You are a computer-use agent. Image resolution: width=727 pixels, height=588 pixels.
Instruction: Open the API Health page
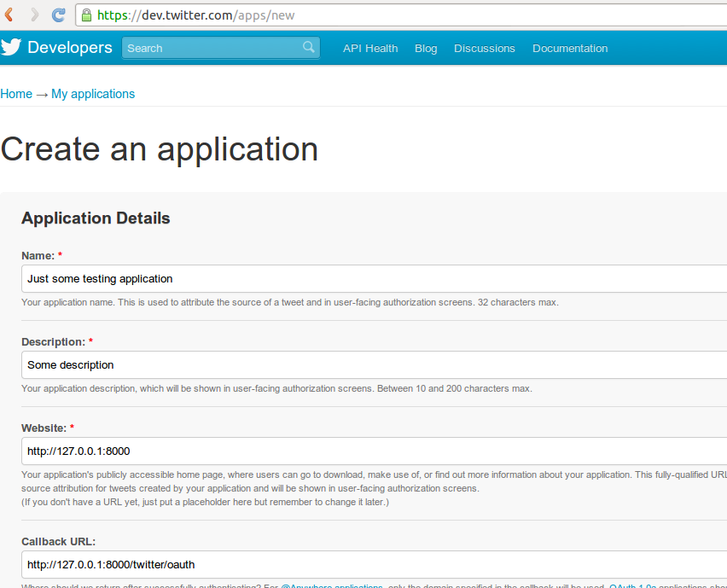point(370,49)
